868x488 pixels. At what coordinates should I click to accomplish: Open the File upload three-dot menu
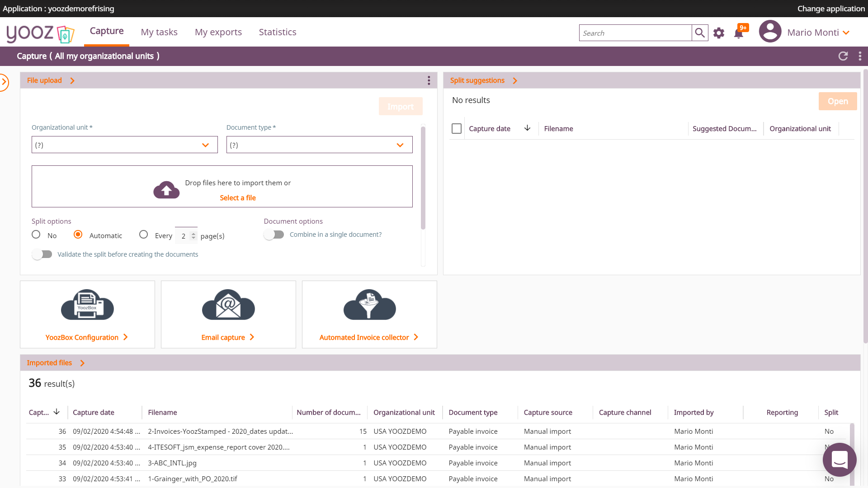coord(429,80)
